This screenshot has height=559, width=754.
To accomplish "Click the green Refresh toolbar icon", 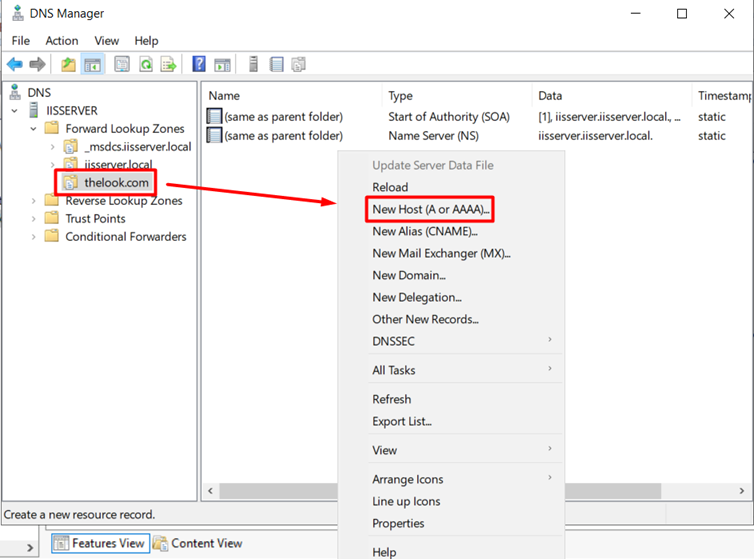I will 146,64.
